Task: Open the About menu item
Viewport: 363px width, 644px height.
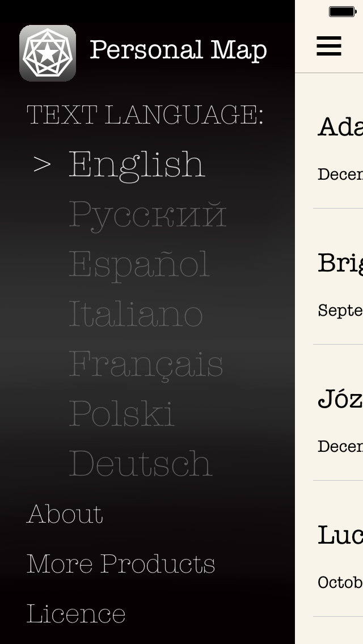Action: 65,514
